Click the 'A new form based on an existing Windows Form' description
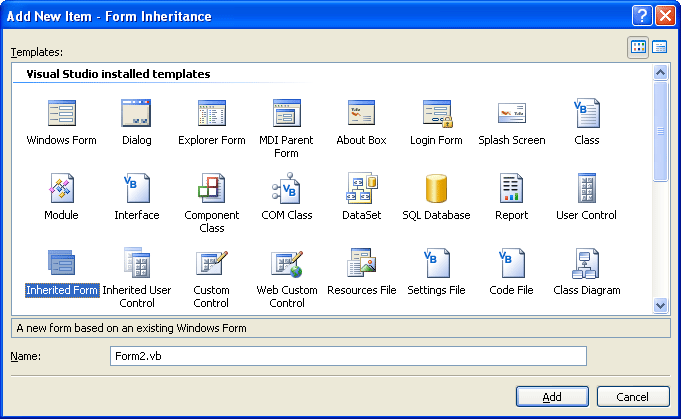The height and width of the screenshot is (419, 681). pos(131,328)
